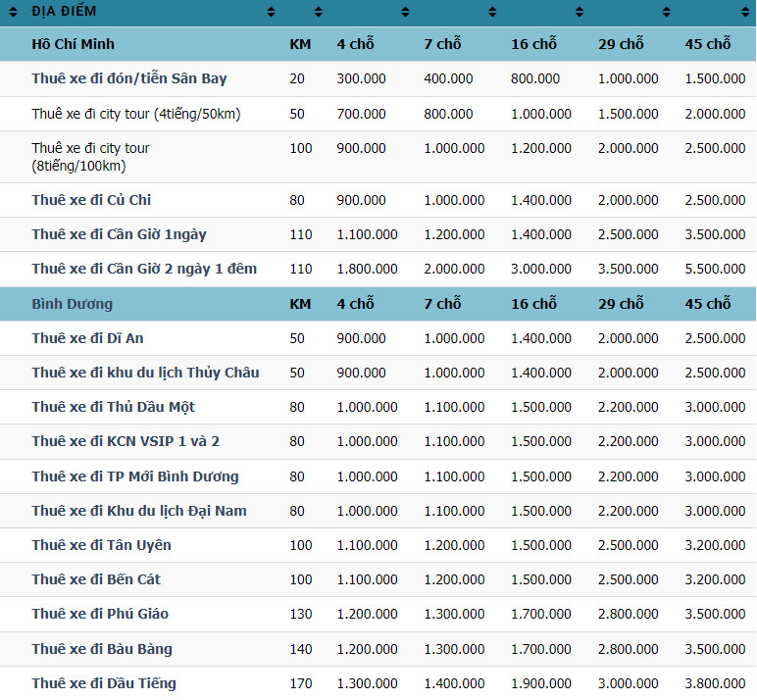Viewport: 757px width, 700px height.
Task: Sort by the 16 chỗ price column arrows
Action: point(580,12)
